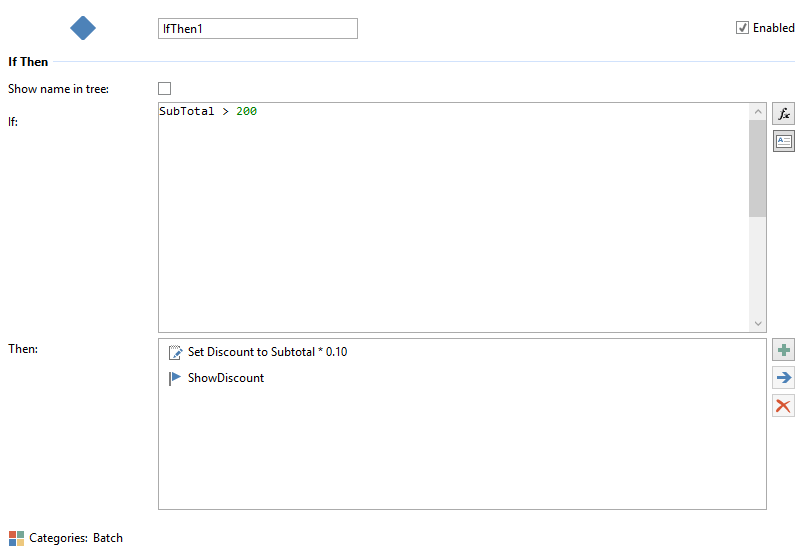This screenshot has width=804, height=552.
Task: Open the expression builder icon below fx
Action: 784,141
